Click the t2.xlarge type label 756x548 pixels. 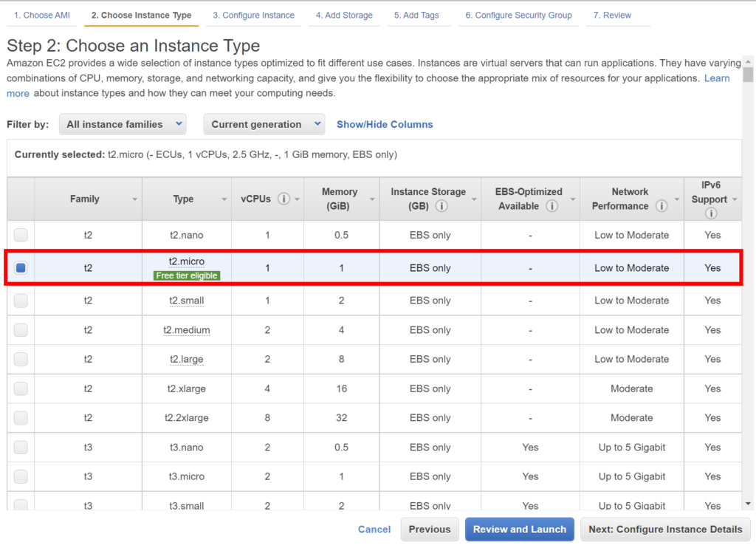pyautogui.click(x=187, y=388)
